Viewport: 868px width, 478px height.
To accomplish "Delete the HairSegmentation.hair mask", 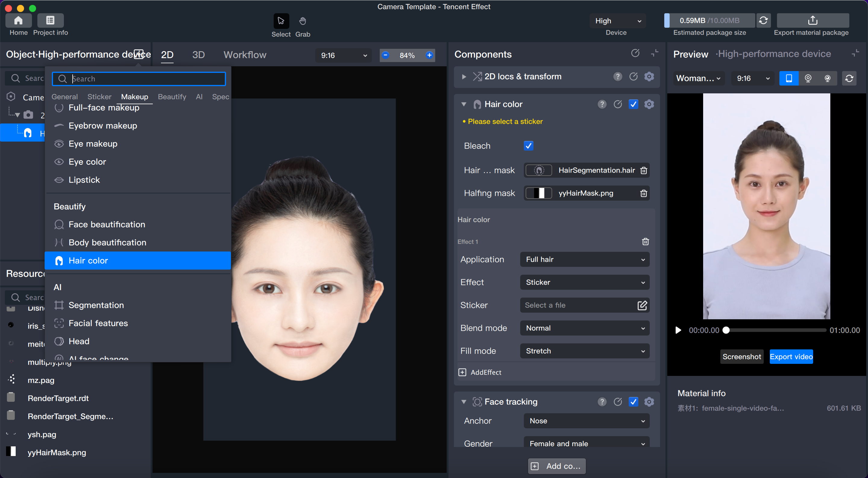I will pos(643,170).
